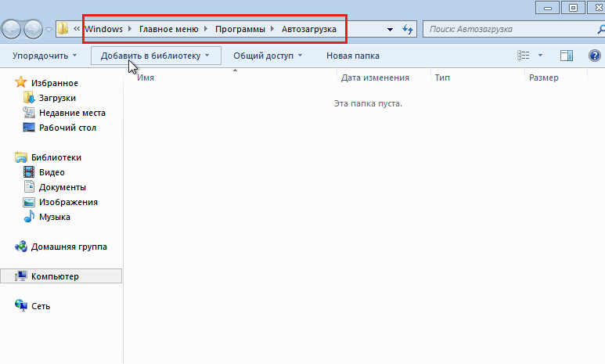The height and width of the screenshot is (364, 605).
Task: Open Help with the question mark icon
Action: click(595, 56)
